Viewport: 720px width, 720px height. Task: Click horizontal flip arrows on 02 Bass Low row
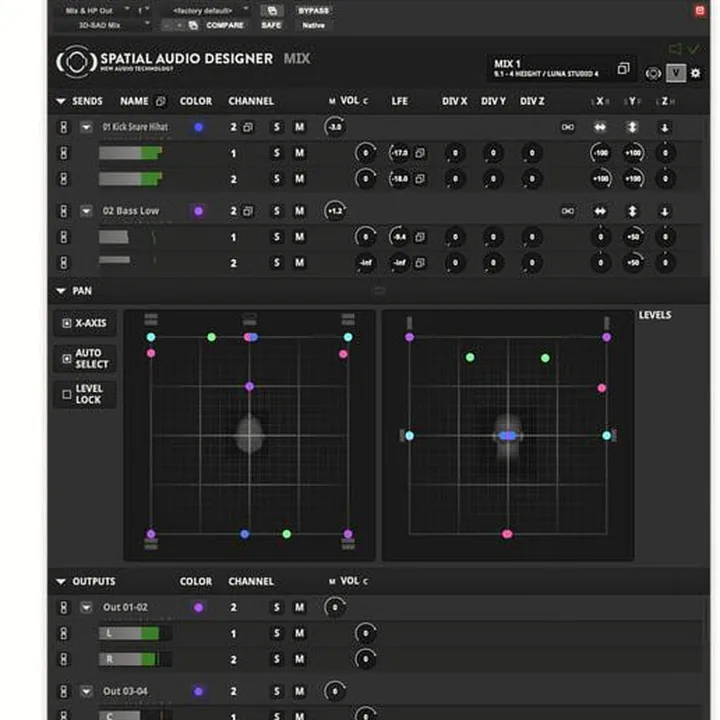tap(600, 211)
